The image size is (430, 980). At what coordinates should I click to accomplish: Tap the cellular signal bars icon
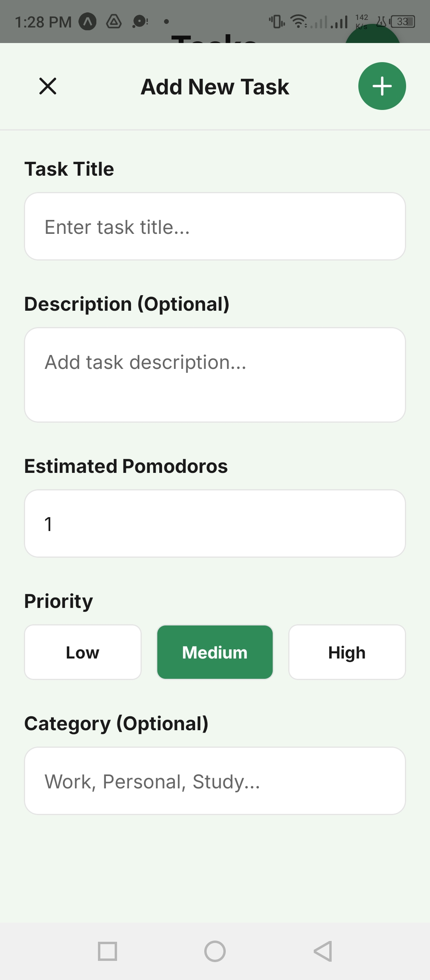point(338,22)
